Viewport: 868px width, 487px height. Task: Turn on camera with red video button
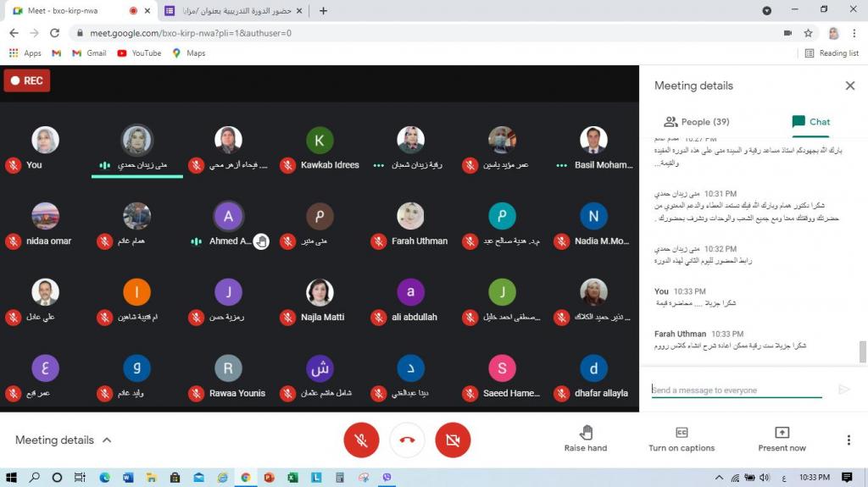coord(453,440)
